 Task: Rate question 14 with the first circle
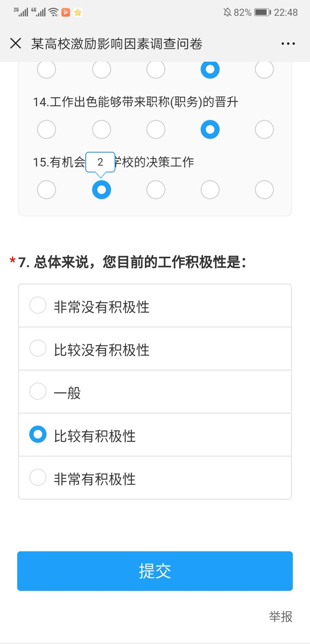(46, 129)
